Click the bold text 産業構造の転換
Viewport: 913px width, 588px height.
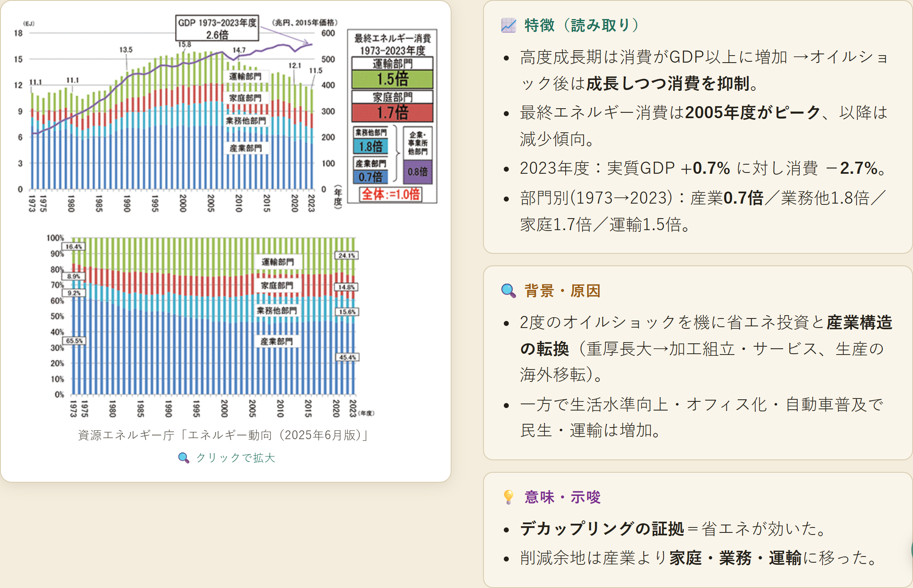pos(706,335)
